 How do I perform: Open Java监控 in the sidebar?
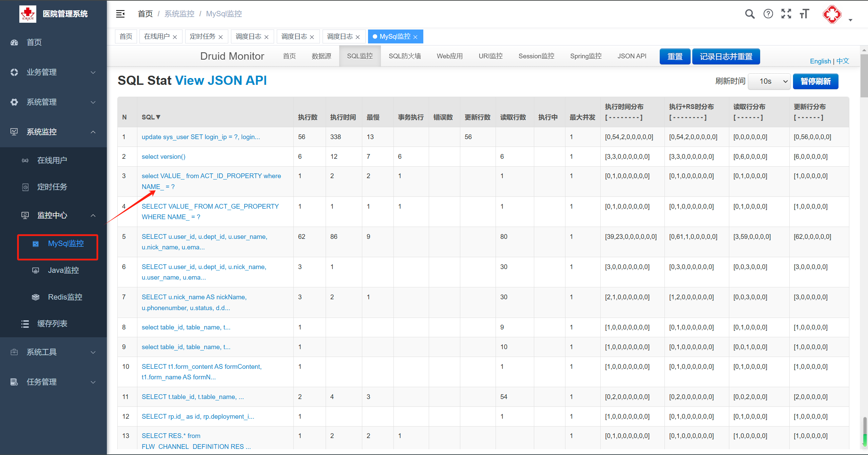tap(63, 270)
